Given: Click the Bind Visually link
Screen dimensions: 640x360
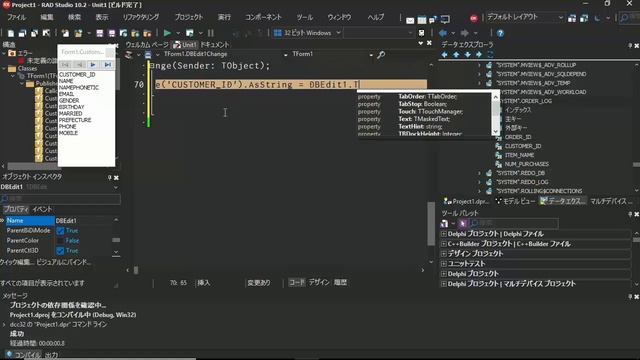Looking at the screenshot, I should (x=64, y=262).
